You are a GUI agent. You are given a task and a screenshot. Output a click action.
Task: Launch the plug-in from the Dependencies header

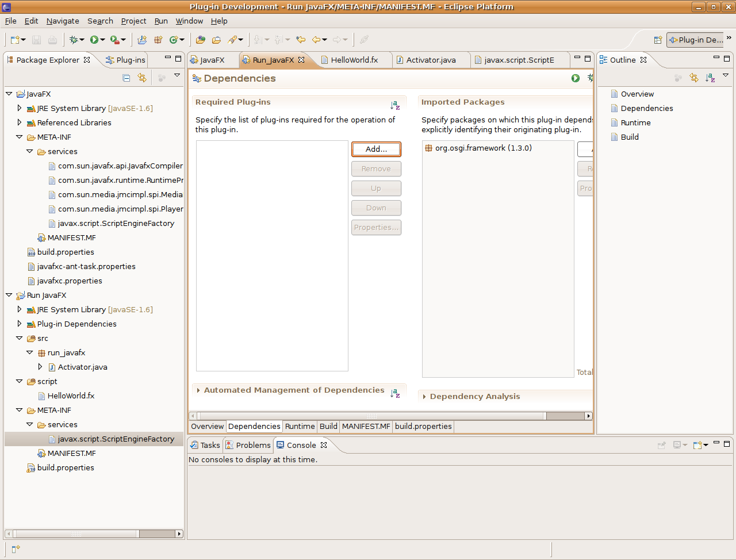click(576, 78)
